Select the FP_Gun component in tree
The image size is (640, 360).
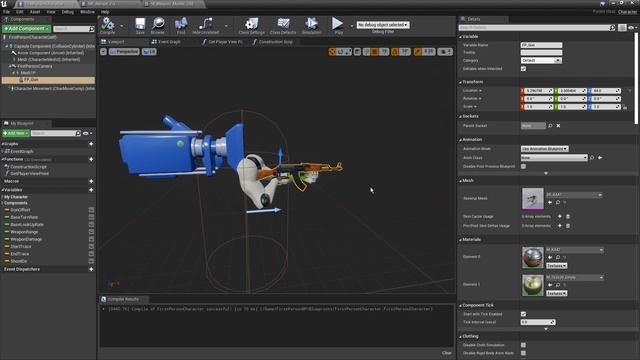[x=48, y=80]
